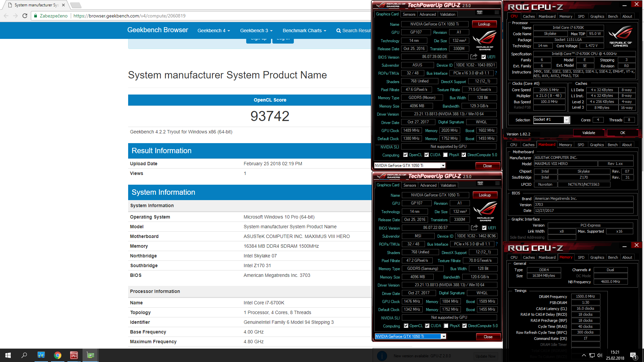Open SPD tab in Mainboard CPU-Z window
The width and height of the screenshot is (644, 362).
(581, 145)
